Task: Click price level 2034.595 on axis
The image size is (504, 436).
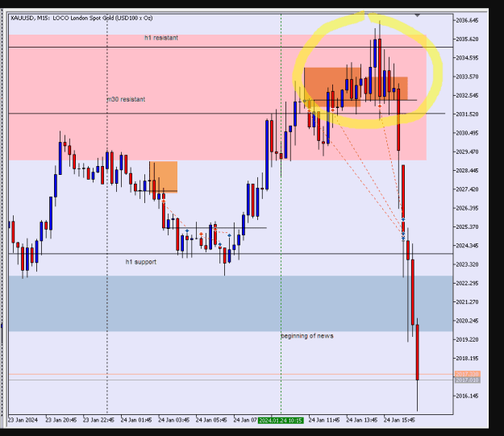Action: (x=467, y=58)
